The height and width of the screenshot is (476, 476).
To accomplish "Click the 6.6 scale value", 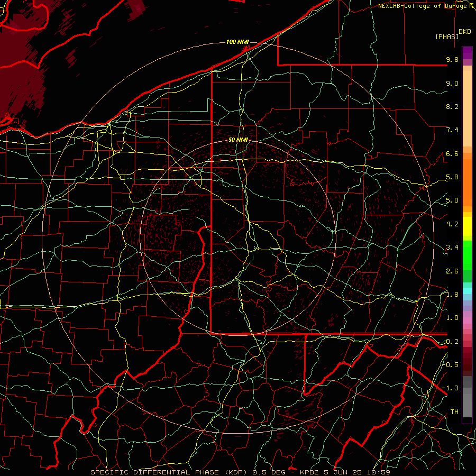I will 452,153.
